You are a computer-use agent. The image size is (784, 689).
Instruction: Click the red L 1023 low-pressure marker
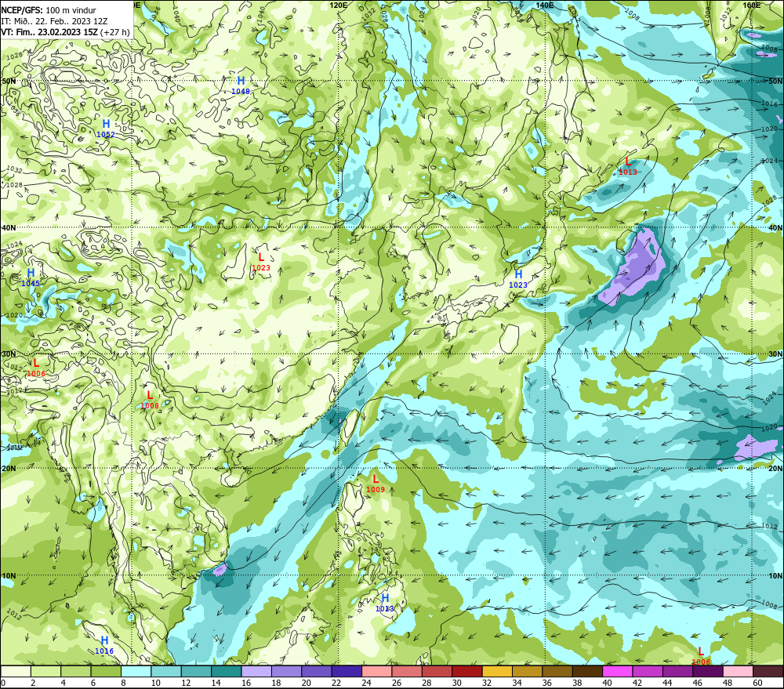(260, 262)
